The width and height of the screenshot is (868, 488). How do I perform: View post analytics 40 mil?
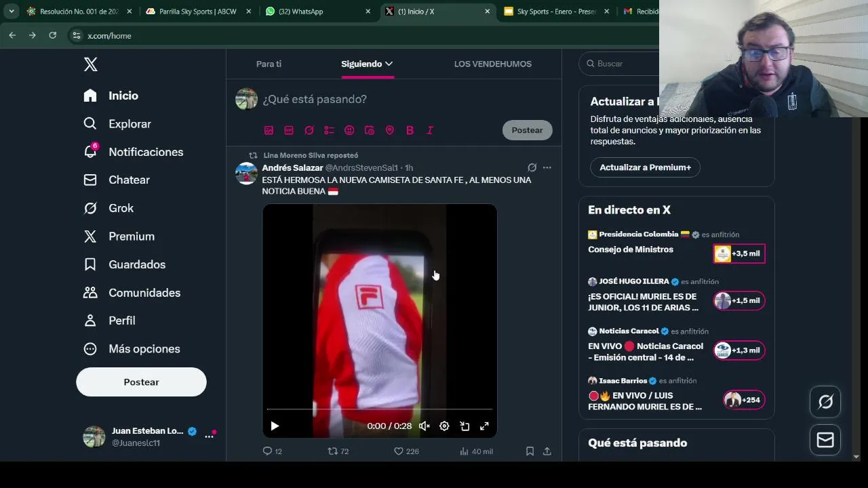[x=476, y=451]
